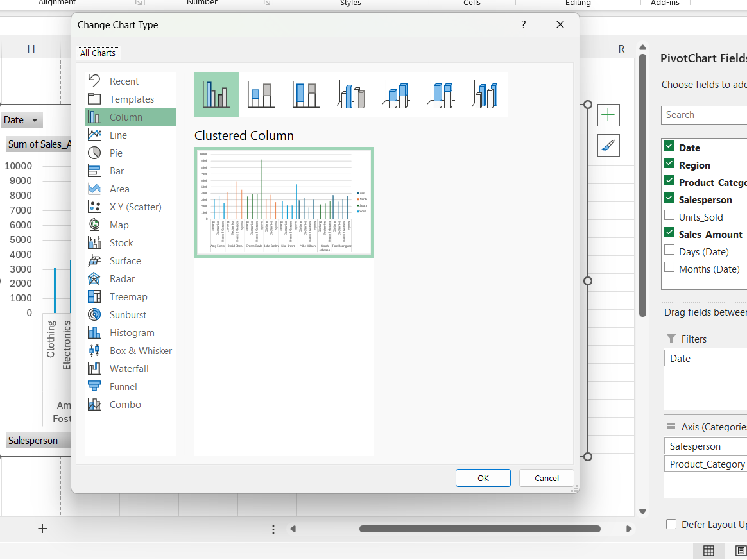Image resolution: width=747 pixels, height=560 pixels.
Task: Choose the Funnel chart category
Action: point(130,387)
